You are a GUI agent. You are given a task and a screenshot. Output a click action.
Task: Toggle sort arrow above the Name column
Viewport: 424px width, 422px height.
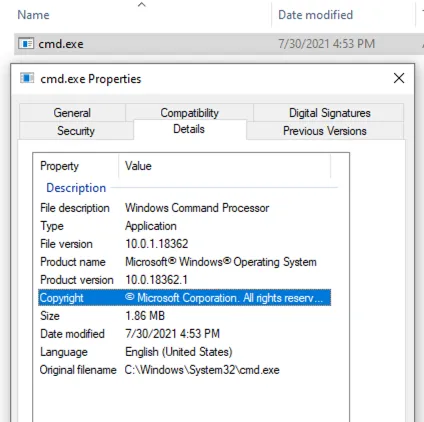[142, 4]
